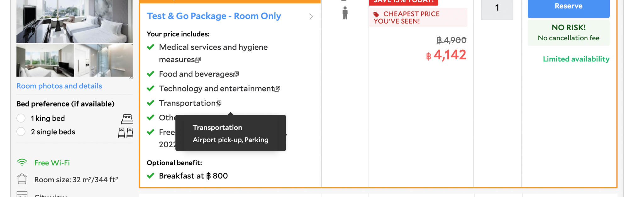View the main bedroom photo
This screenshot has height=197, width=644.
(x=75, y=21)
